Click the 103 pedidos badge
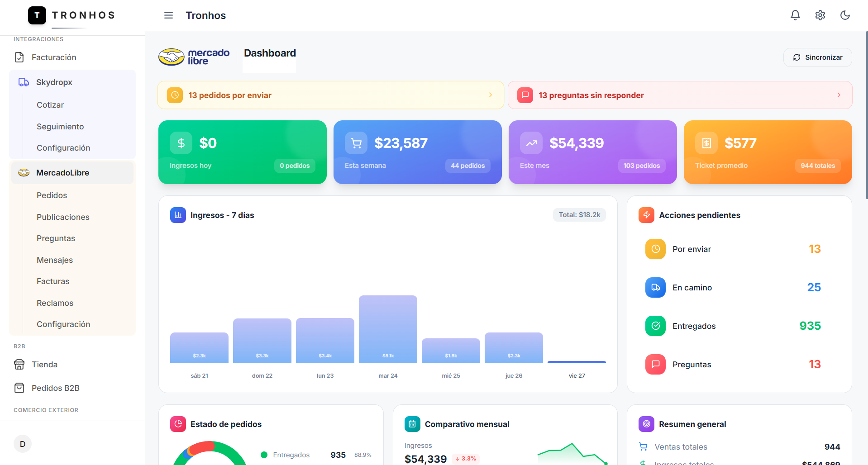The height and width of the screenshot is (465, 868). point(642,166)
